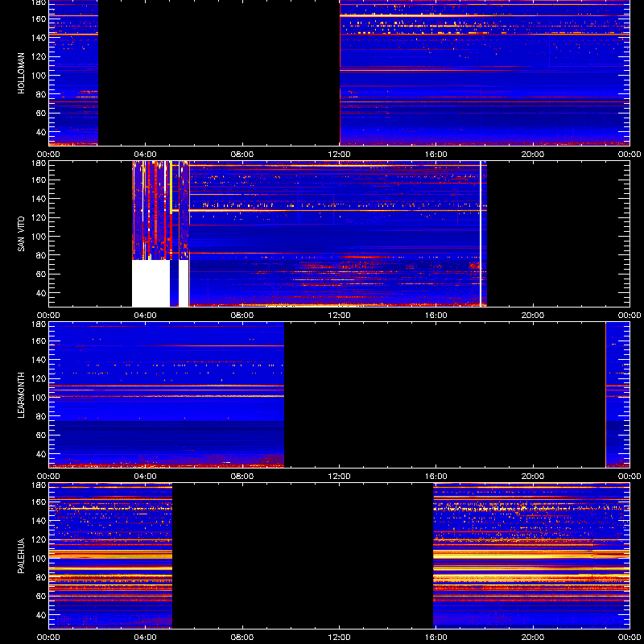Choose 12:00 time label under Palehua plot
Screen dimensions: 644x644
[339, 638]
